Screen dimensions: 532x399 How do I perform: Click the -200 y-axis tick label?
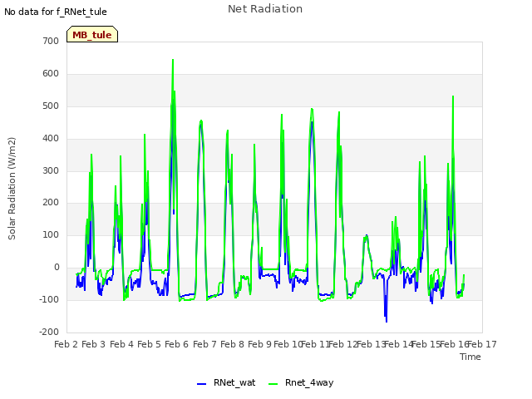tap(49, 332)
